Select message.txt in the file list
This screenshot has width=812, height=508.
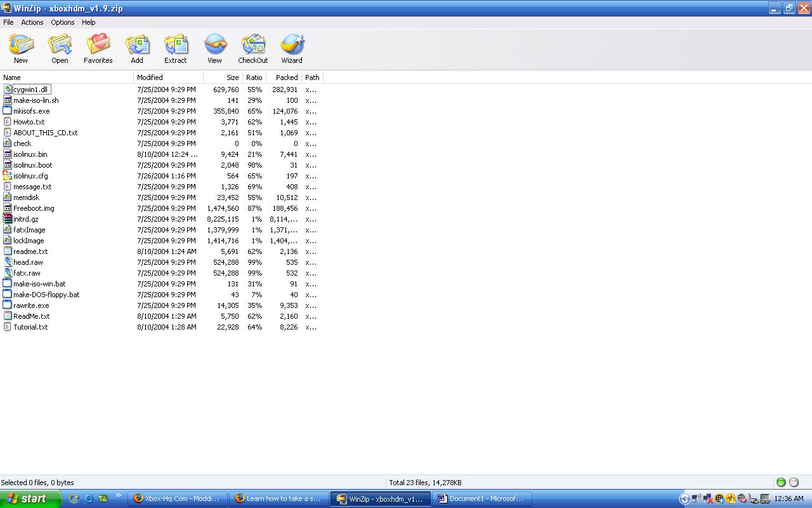32,187
